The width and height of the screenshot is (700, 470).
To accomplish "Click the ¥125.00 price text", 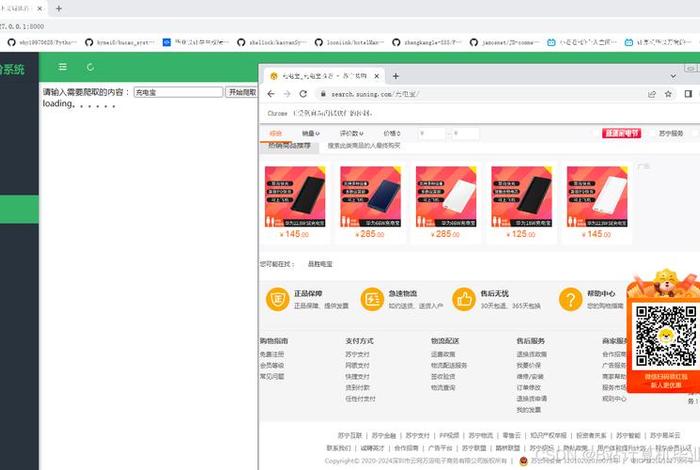I will point(521,234).
